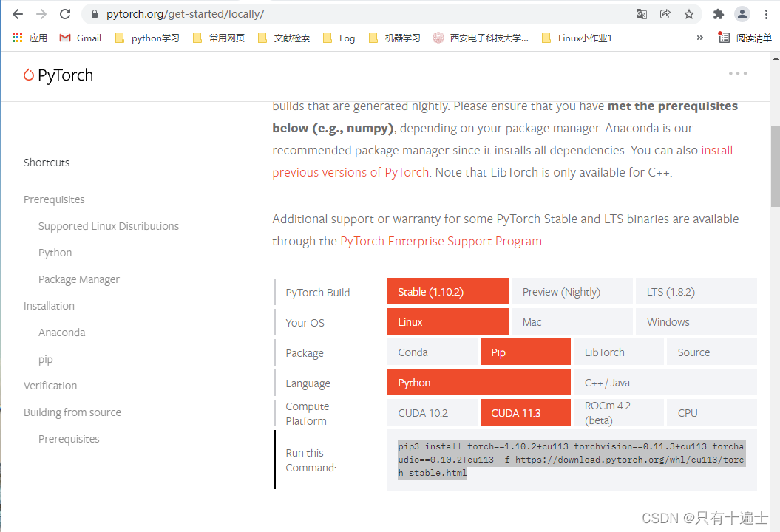
Task: Select CPU compute platform
Action: tap(712, 413)
